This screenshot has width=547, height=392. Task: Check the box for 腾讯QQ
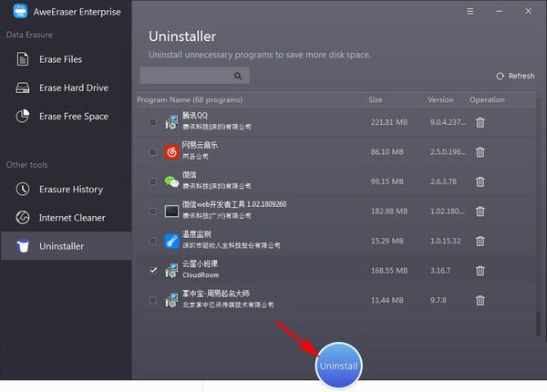(x=153, y=122)
